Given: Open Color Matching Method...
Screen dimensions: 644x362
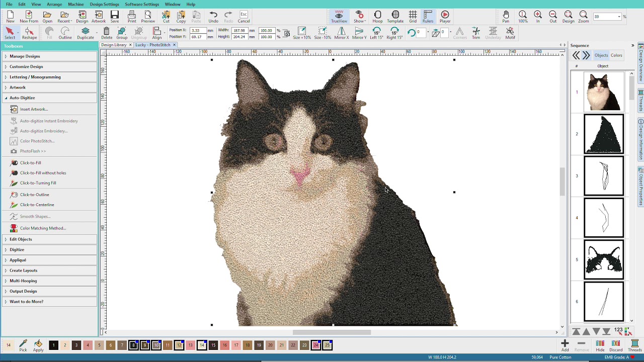Looking at the screenshot, I should (43, 228).
